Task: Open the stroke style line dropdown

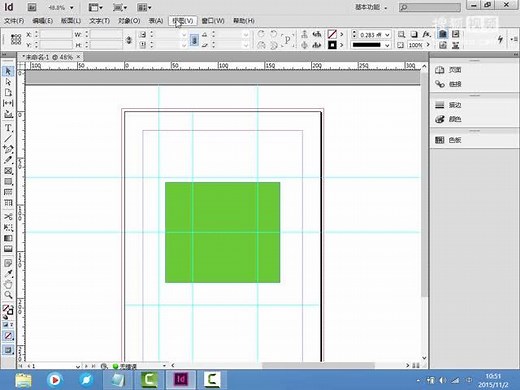Action: click(387, 45)
